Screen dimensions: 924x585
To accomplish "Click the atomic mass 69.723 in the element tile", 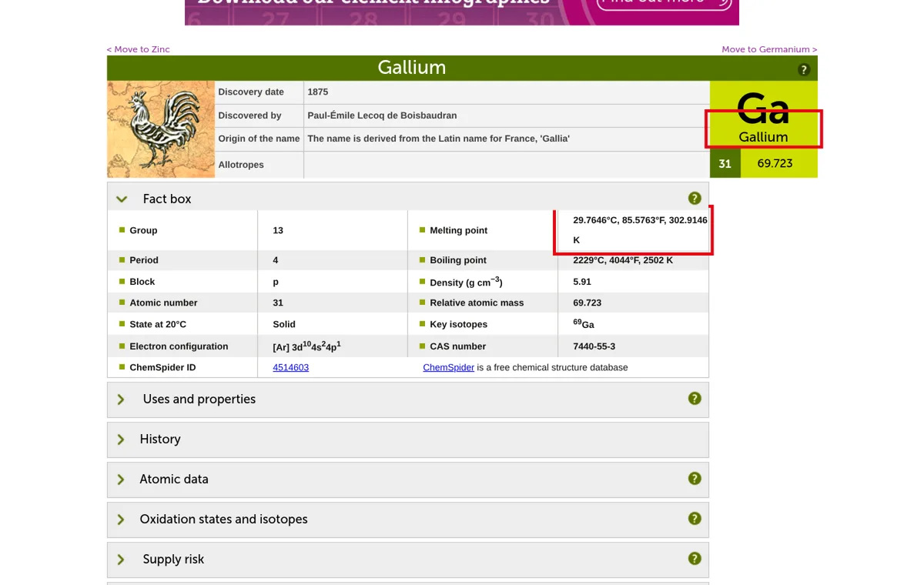I will pos(775,163).
